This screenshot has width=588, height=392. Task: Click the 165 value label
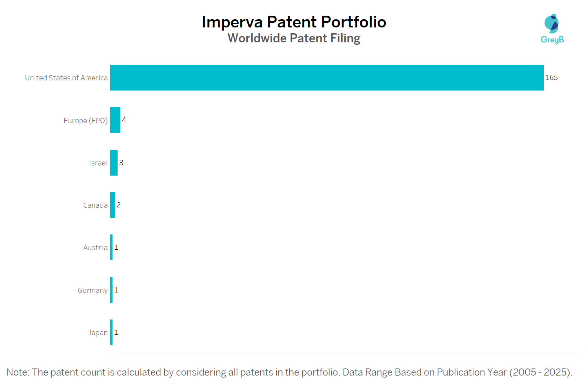tap(552, 78)
